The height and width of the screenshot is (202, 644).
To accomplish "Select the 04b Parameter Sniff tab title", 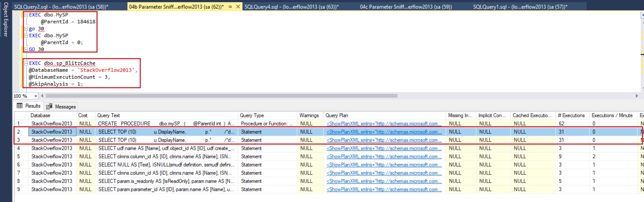I will tap(176, 7).
